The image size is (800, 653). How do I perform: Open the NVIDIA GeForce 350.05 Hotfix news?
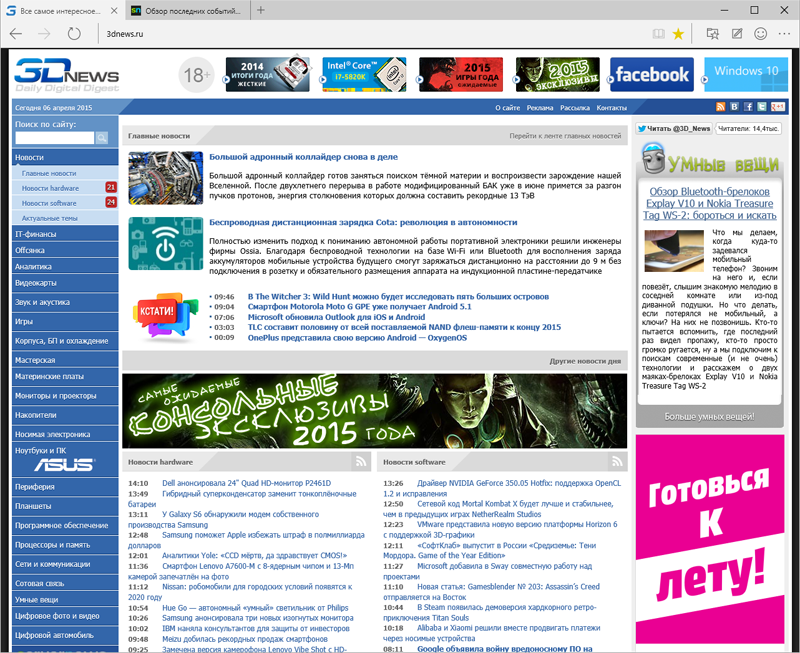pos(502,488)
